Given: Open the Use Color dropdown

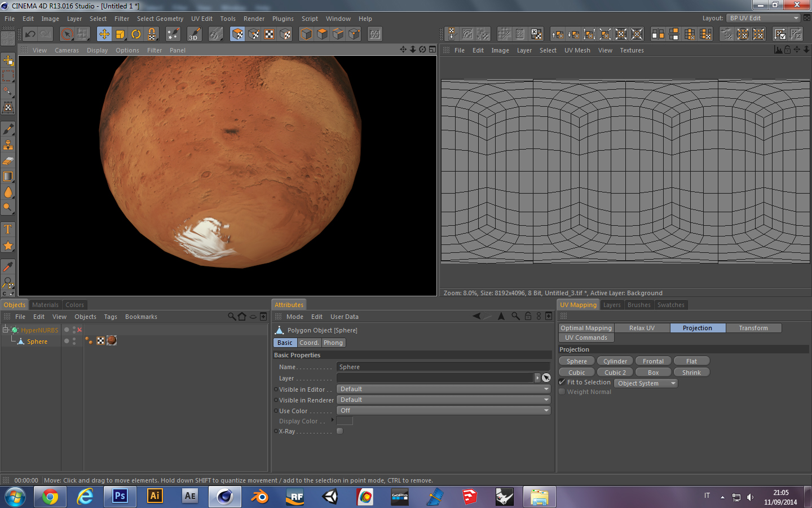Looking at the screenshot, I should 443,410.
